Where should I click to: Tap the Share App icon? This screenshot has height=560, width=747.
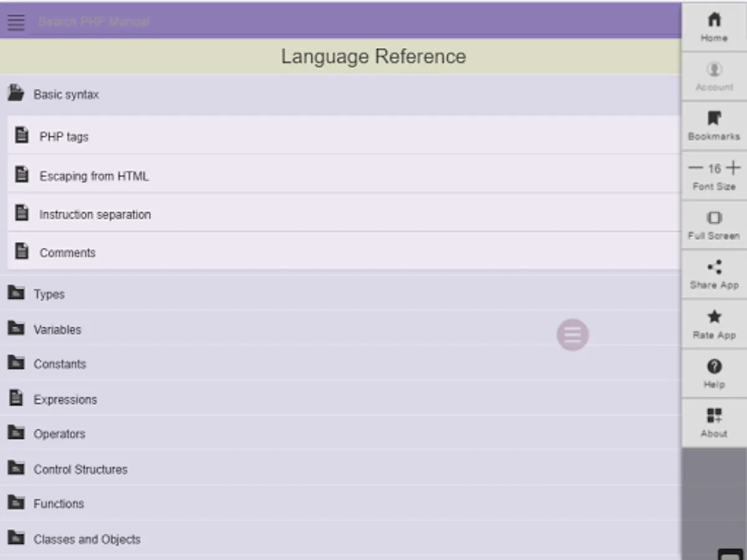pos(715,267)
